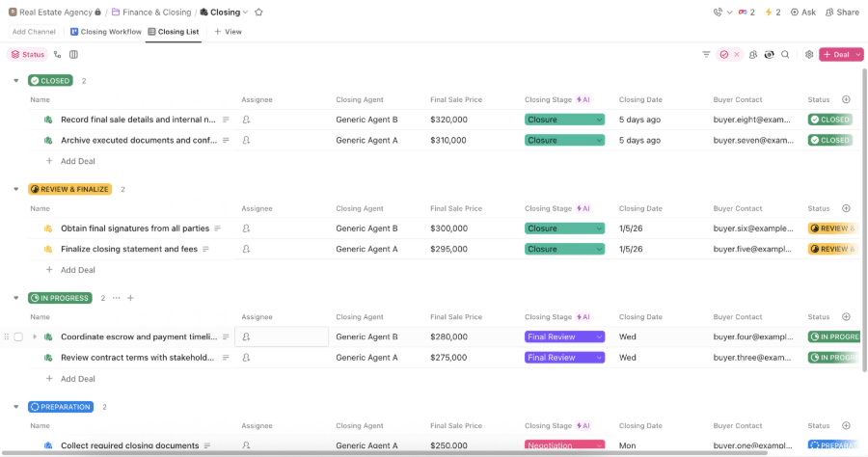Click assignee icon for Obtain final signatures

pyautogui.click(x=246, y=228)
